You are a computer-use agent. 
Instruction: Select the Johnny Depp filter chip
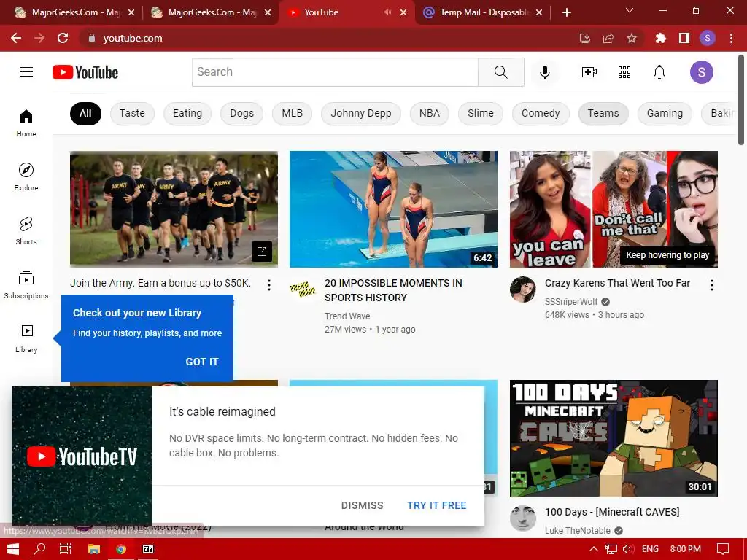coord(360,113)
